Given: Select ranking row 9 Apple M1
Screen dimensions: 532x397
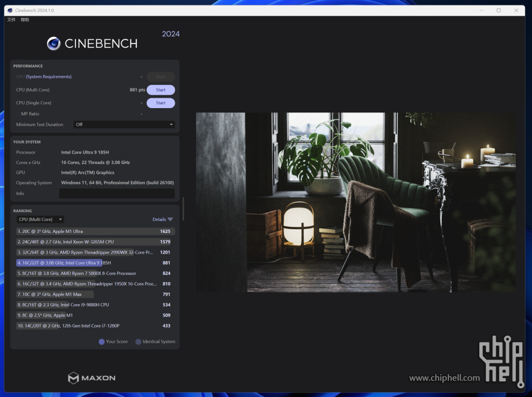Looking at the screenshot, I should pyautogui.click(x=96, y=315).
